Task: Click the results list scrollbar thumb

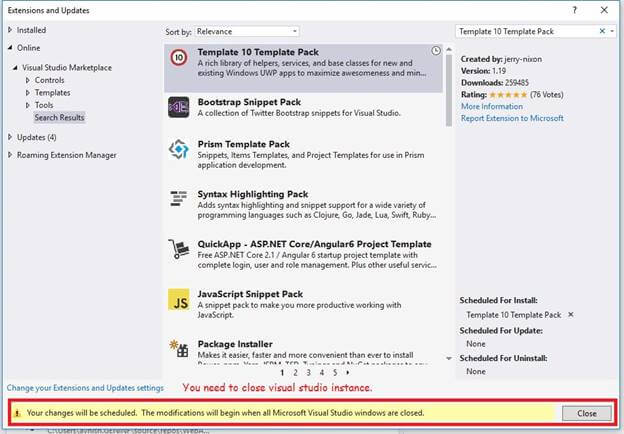Action: pyautogui.click(x=449, y=91)
